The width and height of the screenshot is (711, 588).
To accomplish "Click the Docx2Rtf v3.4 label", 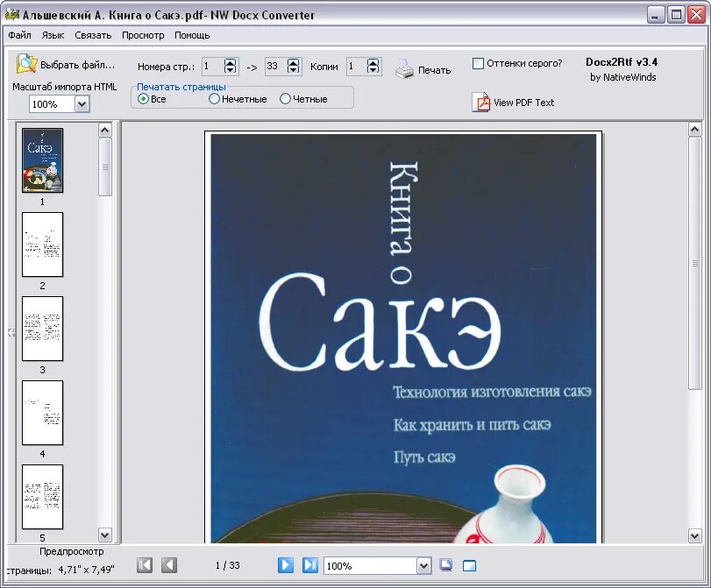I will tap(622, 62).
